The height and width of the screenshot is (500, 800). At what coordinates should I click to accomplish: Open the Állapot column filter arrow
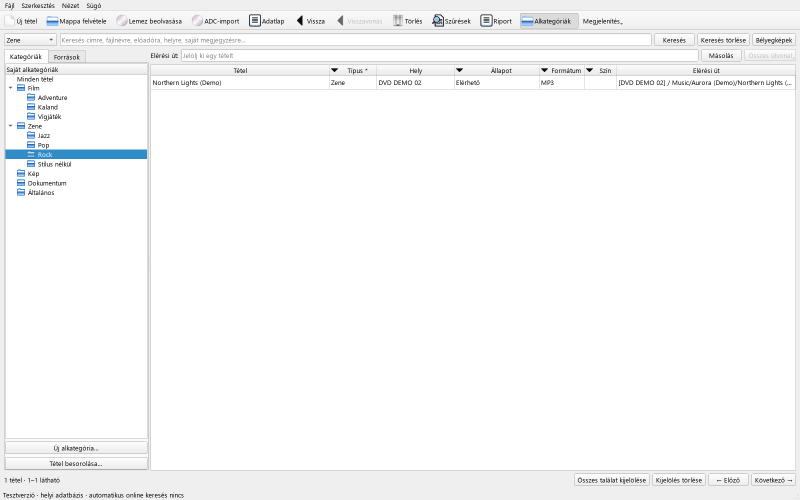pos(459,70)
